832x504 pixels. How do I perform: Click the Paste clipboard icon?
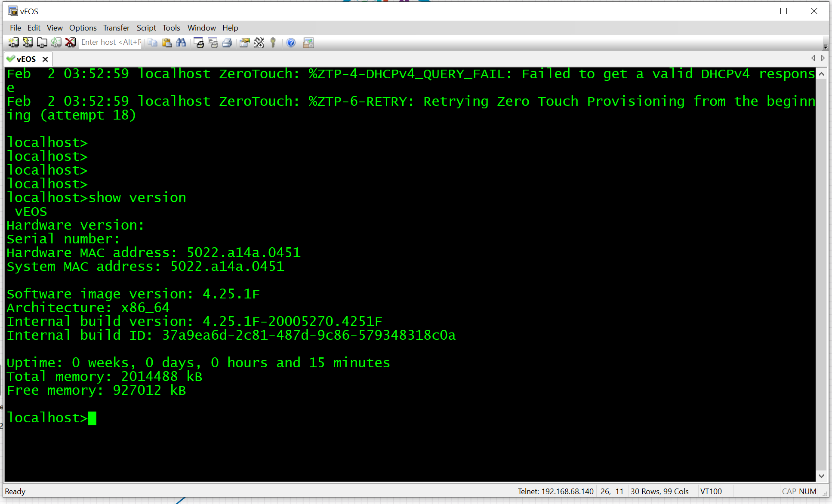[166, 42]
